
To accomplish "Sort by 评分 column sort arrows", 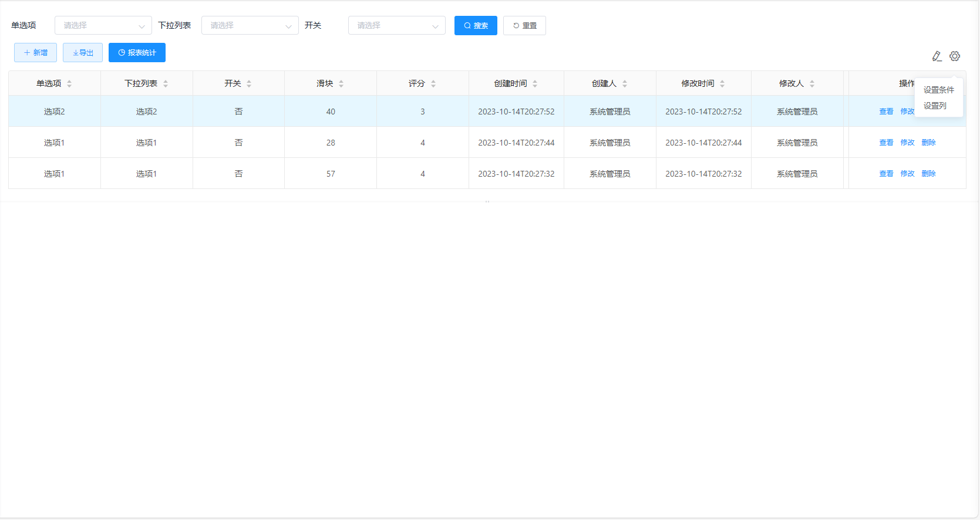I will [433, 84].
